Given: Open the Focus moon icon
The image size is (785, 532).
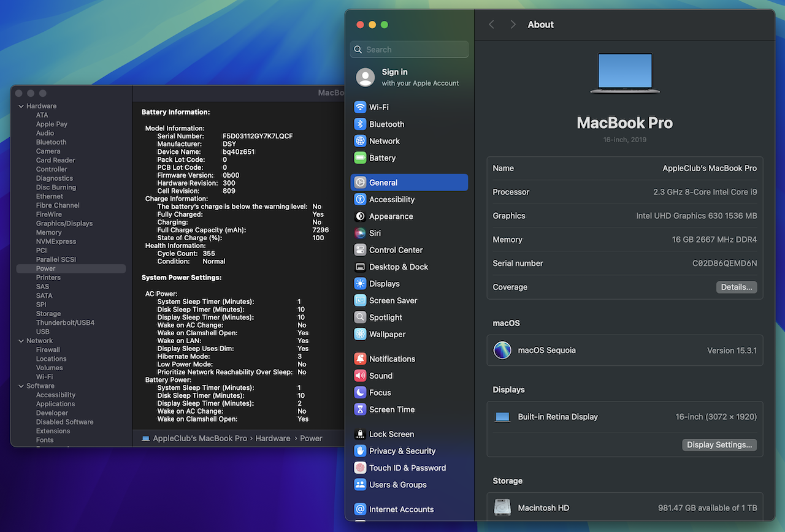Looking at the screenshot, I should coord(360,392).
